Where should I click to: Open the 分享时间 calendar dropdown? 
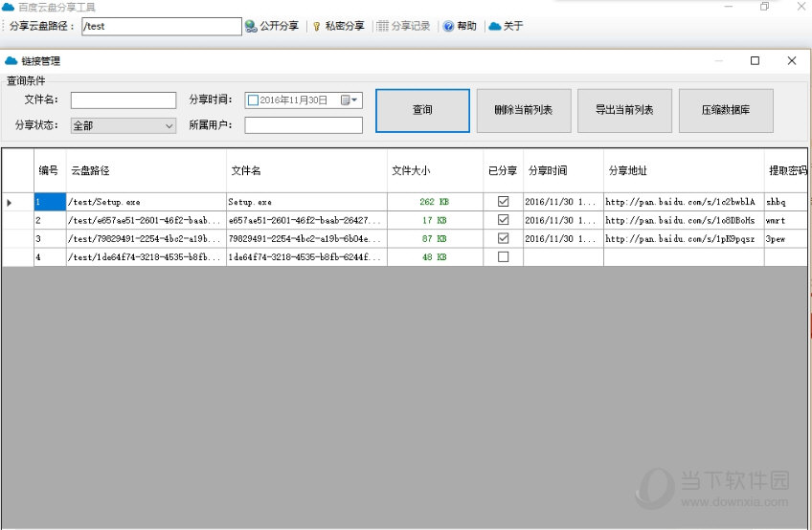pyautogui.click(x=350, y=99)
